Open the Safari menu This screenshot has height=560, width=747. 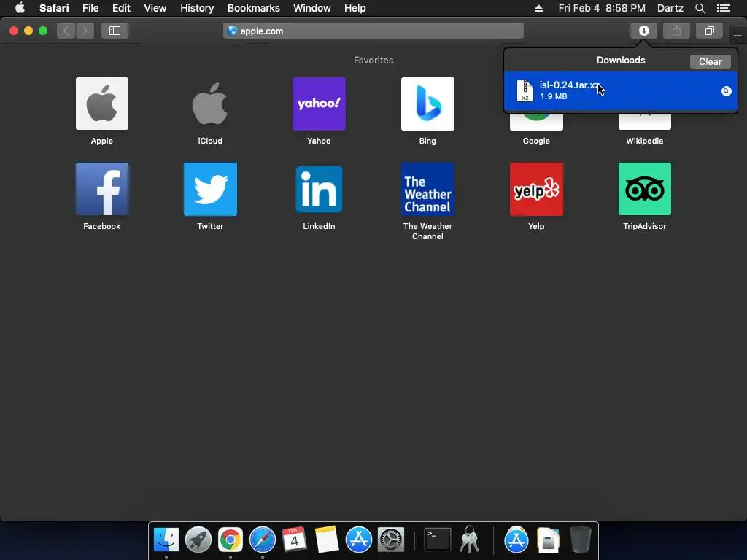pos(54,8)
